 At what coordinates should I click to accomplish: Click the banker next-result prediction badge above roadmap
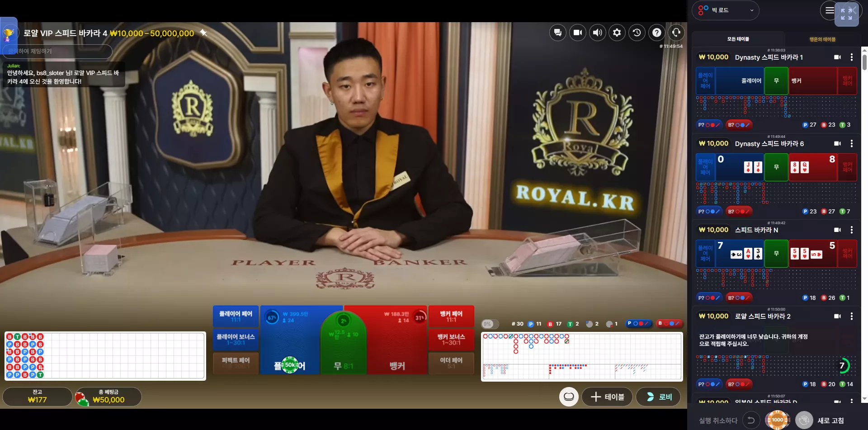point(669,324)
